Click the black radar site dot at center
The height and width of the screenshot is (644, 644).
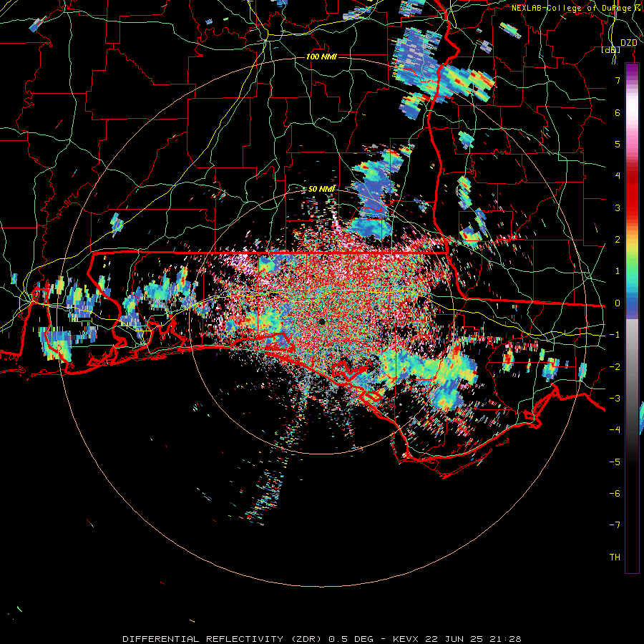point(321,321)
